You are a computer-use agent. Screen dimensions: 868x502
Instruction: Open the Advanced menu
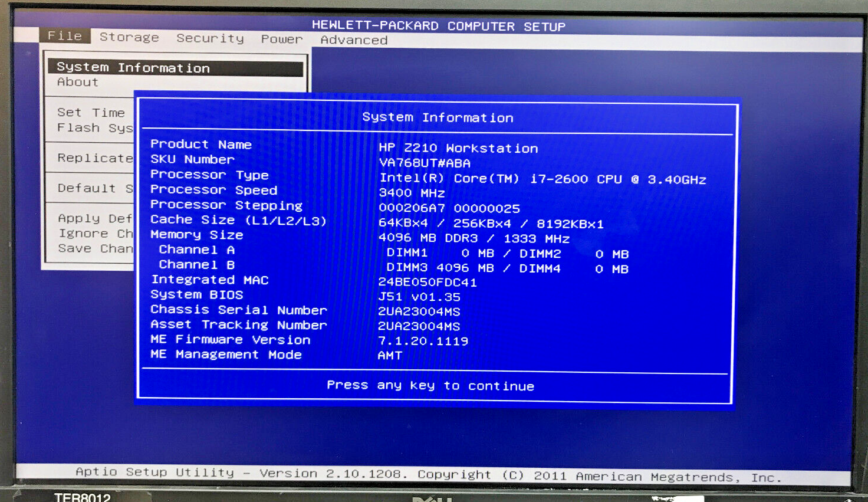click(x=354, y=40)
